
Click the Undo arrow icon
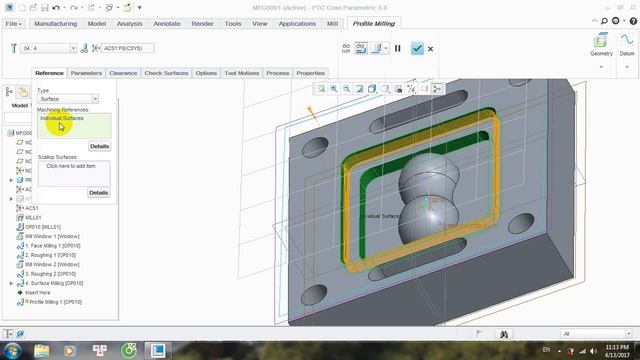click(x=56, y=7)
